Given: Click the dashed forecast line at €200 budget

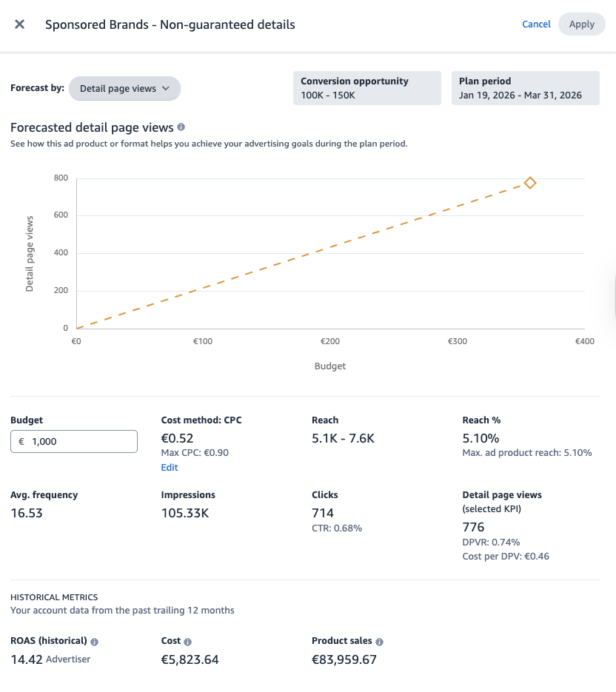Looking at the screenshot, I should pos(330,246).
